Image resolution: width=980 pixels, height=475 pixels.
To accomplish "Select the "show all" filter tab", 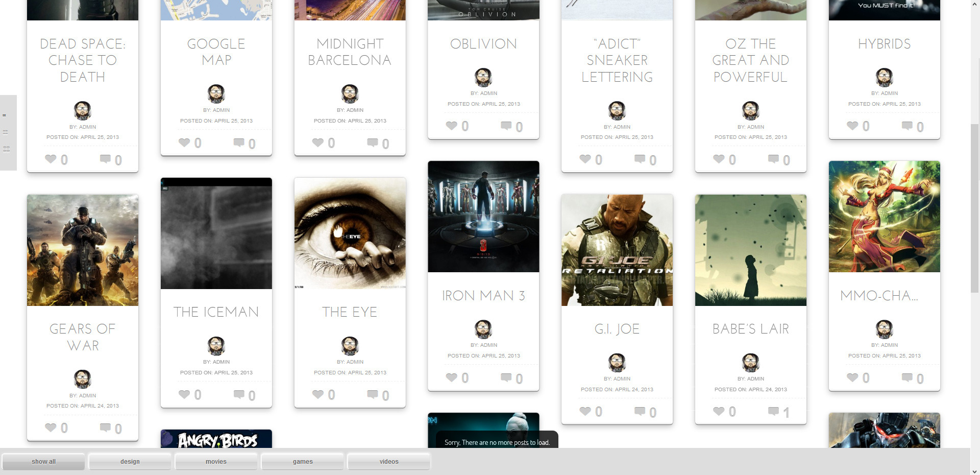I will [44, 462].
